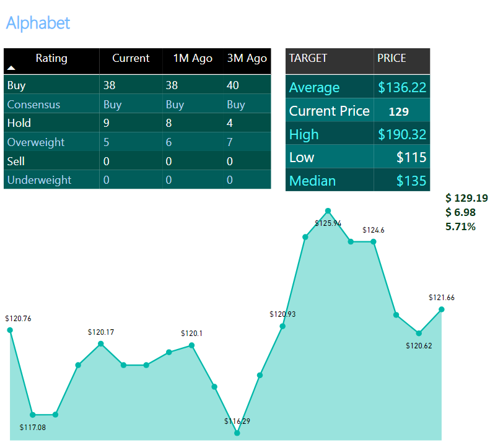The width and height of the screenshot is (490, 448).
Task: Select the Overweight row label
Action: pyautogui.click(x=36, y=142)
